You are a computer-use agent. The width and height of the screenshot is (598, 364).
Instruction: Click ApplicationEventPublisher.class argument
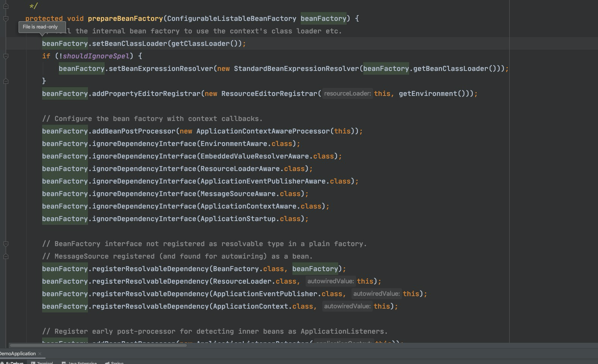[278, 294]
